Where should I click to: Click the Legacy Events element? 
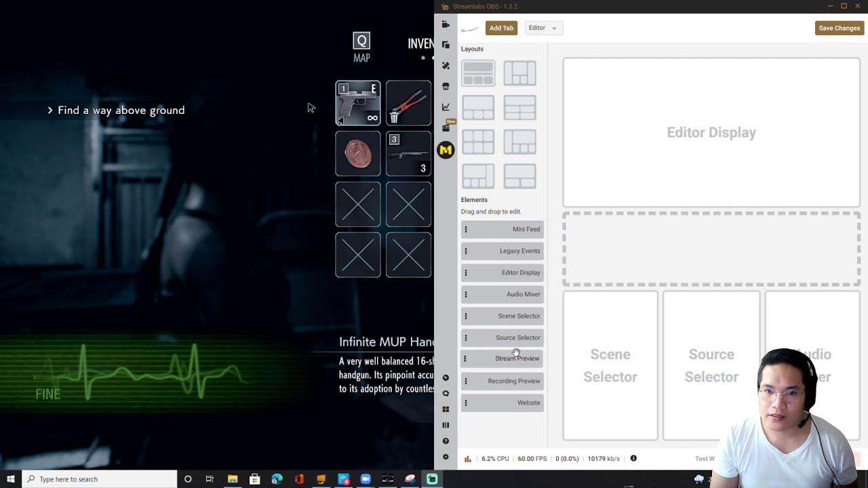tap(502, 251)
